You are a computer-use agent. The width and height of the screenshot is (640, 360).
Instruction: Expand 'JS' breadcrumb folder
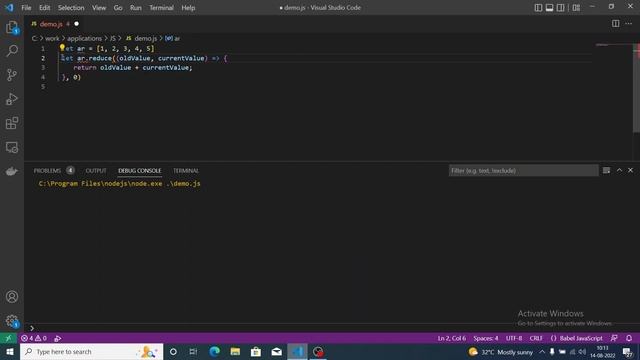pyautogui.click(x=113, y=38)
